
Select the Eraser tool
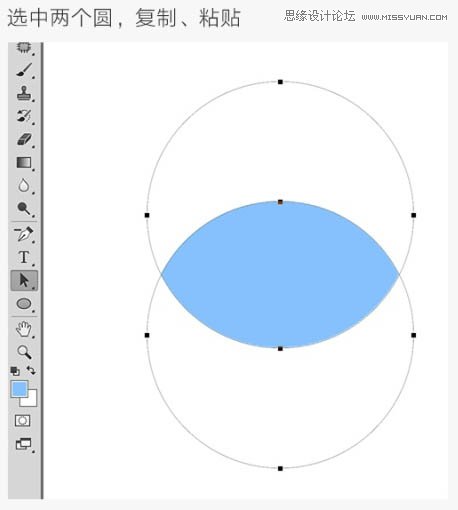24,139
